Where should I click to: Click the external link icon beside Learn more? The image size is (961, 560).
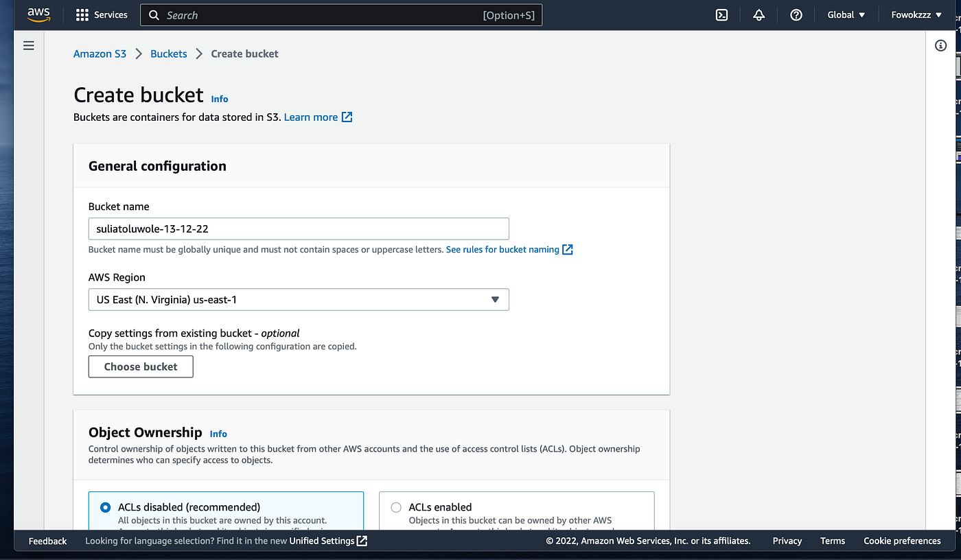(x=347, y=117)
